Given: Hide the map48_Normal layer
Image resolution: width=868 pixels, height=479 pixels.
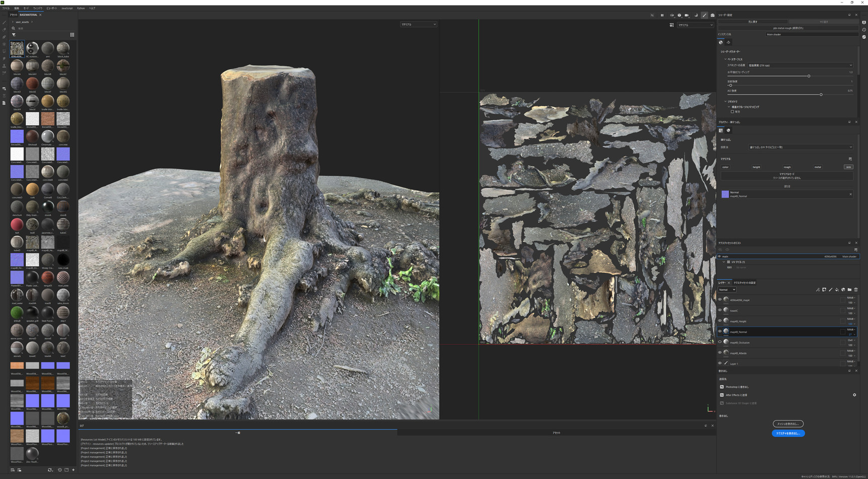Looking at the screenshot, I should pos(719,331).
